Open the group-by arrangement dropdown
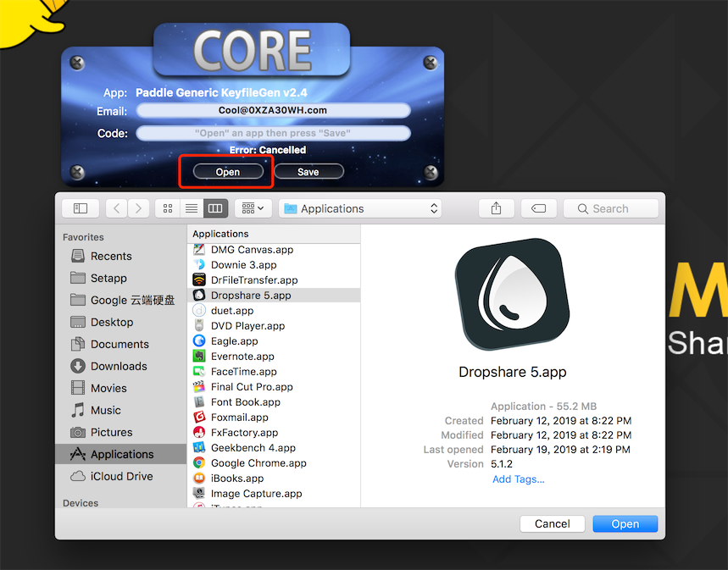This screenshot has height=570, width=728. click(253, 208)
